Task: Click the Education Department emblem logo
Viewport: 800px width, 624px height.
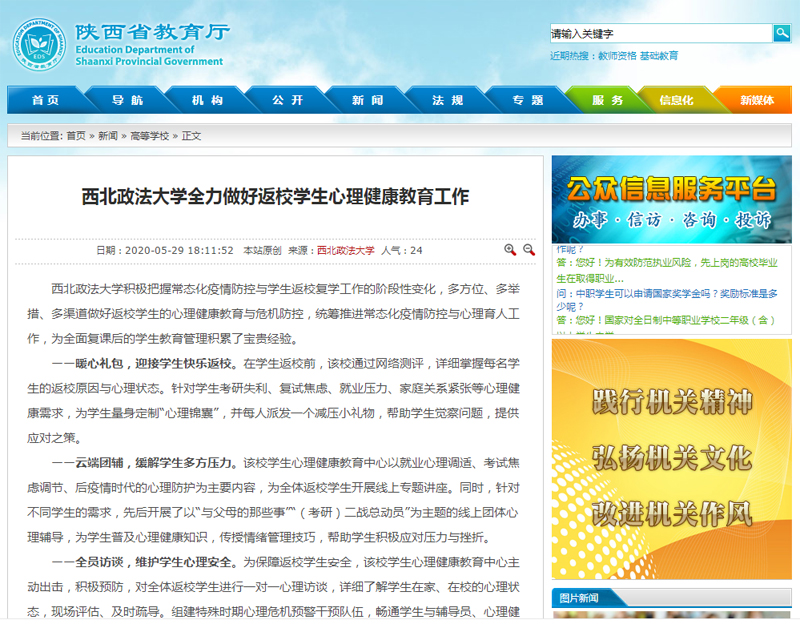Action: pos(39,45)
